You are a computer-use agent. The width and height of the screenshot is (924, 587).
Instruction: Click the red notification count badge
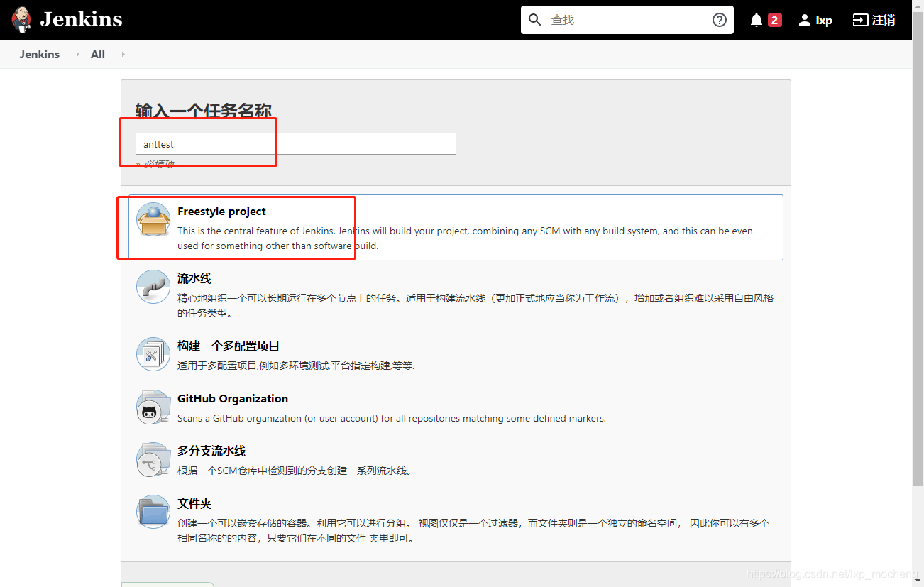pos(774,20)
